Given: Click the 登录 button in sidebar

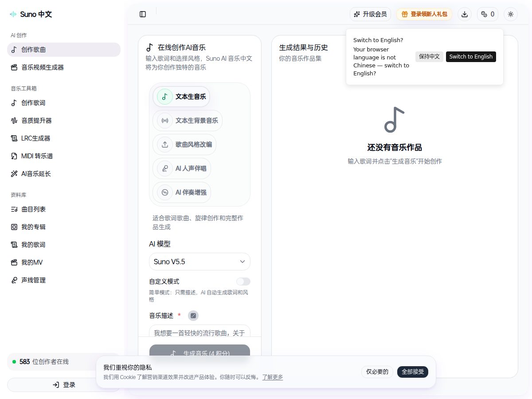Looking at the screenshot, I should pyautogui.click(x=64, y=385).
